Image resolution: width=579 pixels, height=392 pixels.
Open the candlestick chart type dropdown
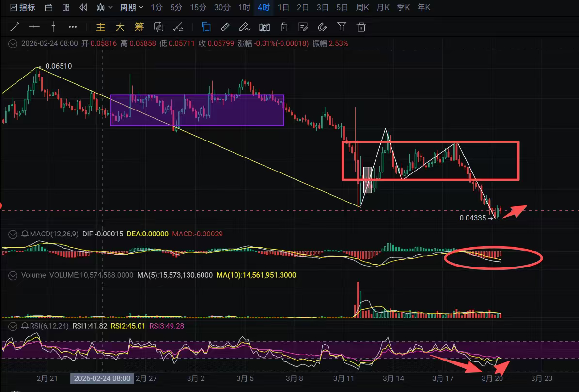point(104,7)
